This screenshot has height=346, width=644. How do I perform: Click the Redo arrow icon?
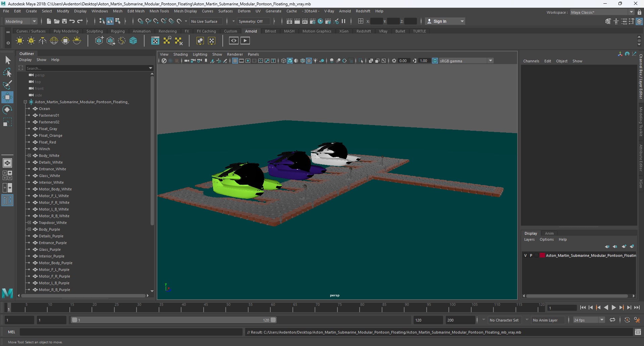tap(80, 21)
